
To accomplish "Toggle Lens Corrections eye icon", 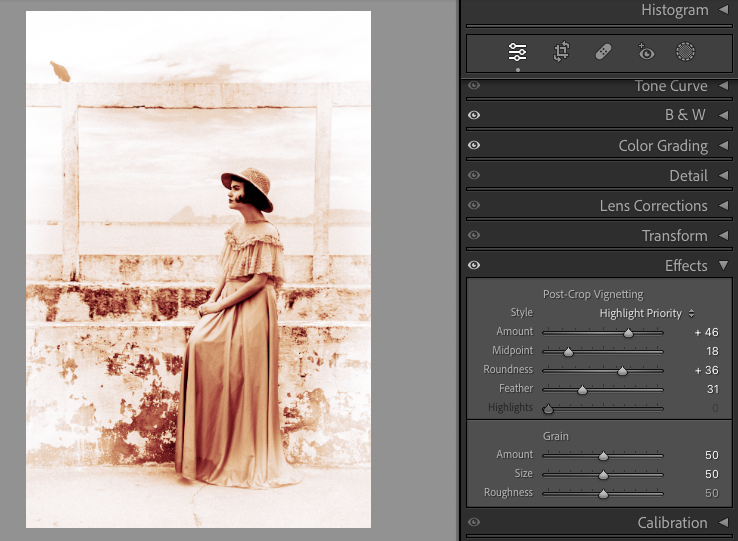I will point(474,206).
